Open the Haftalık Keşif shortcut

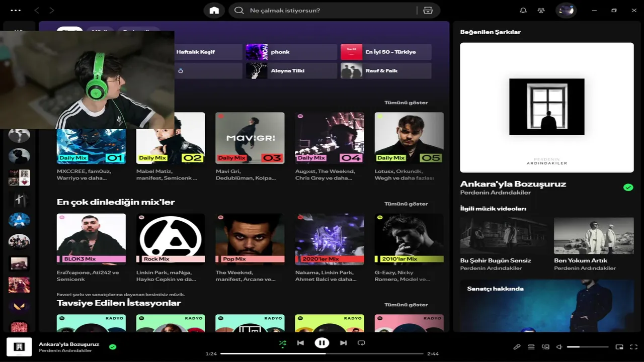pos(208,52)
